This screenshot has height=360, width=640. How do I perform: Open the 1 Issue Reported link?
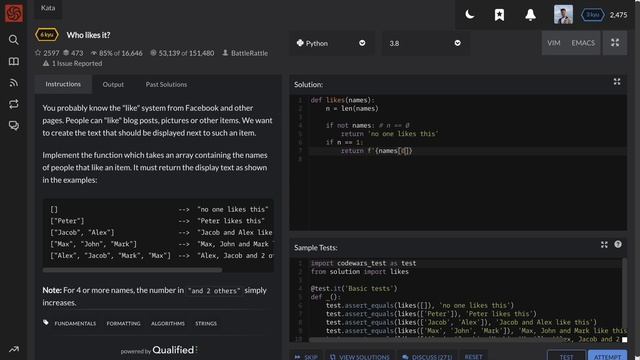click(x=72, y=63)
